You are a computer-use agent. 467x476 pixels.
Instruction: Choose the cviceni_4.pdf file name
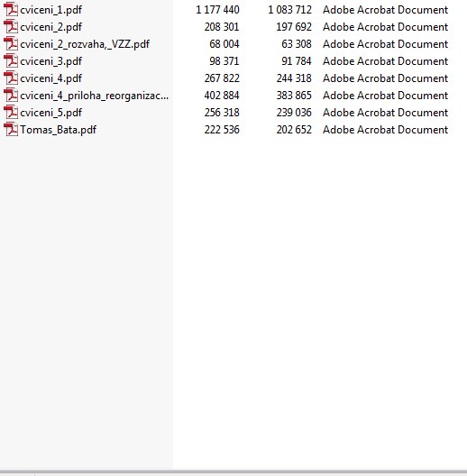[x=51, y=78]
